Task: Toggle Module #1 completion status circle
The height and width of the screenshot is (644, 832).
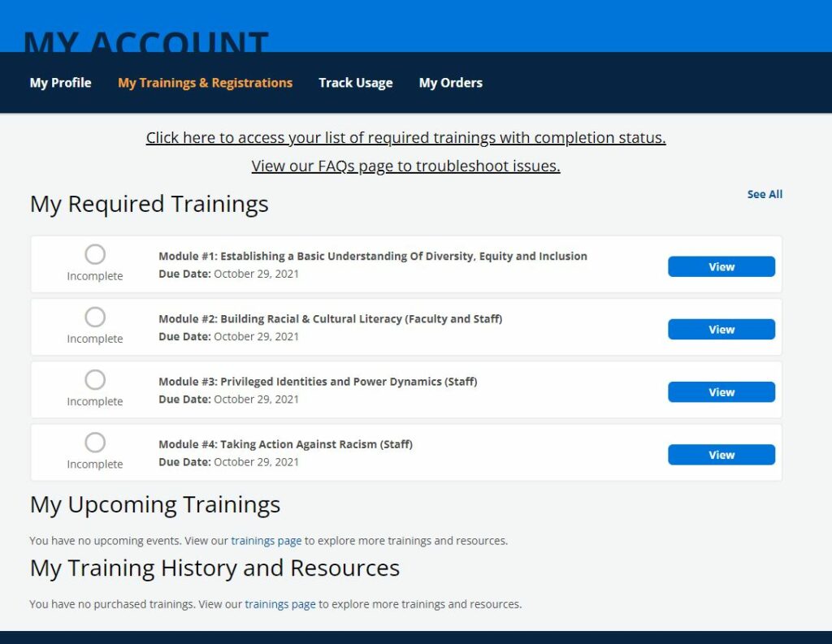Action: coord(94,255)
